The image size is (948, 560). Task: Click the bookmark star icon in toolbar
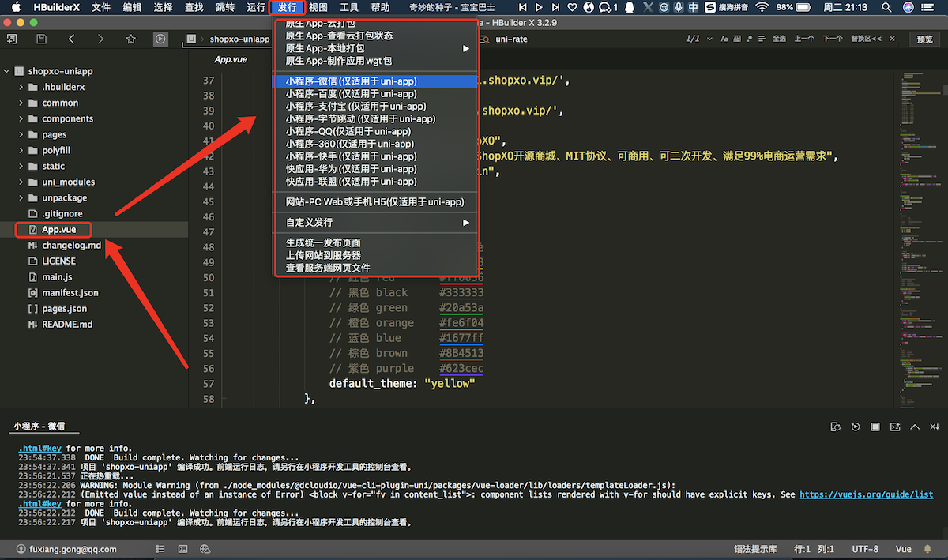130,39
